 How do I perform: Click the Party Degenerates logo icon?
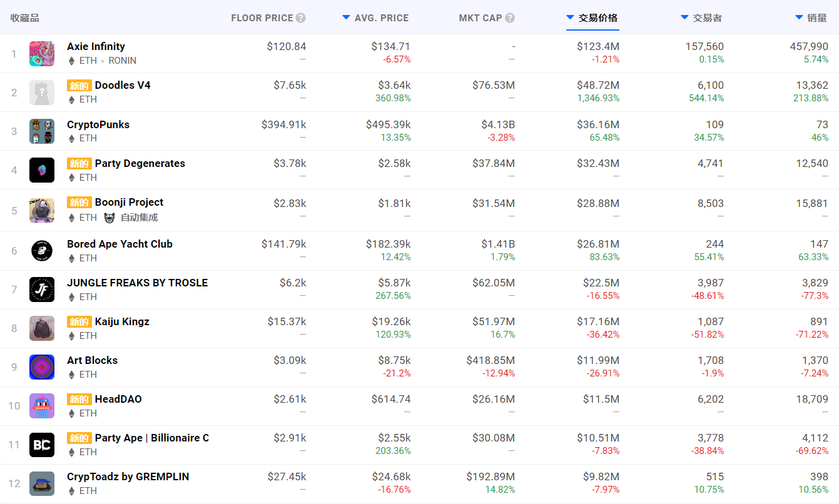42,170
